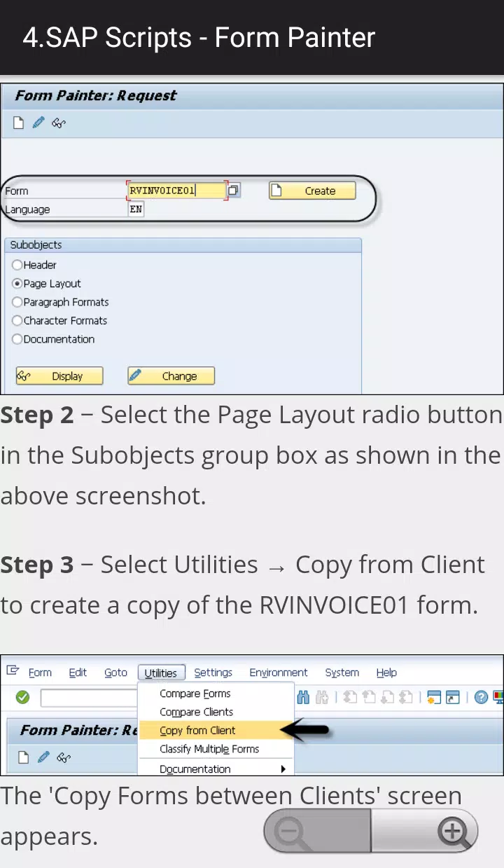Image resolution: width=504 pixels, height=868 pixels.
Task: Expand the Documentation submenu arrow
Action: (283, 769)
